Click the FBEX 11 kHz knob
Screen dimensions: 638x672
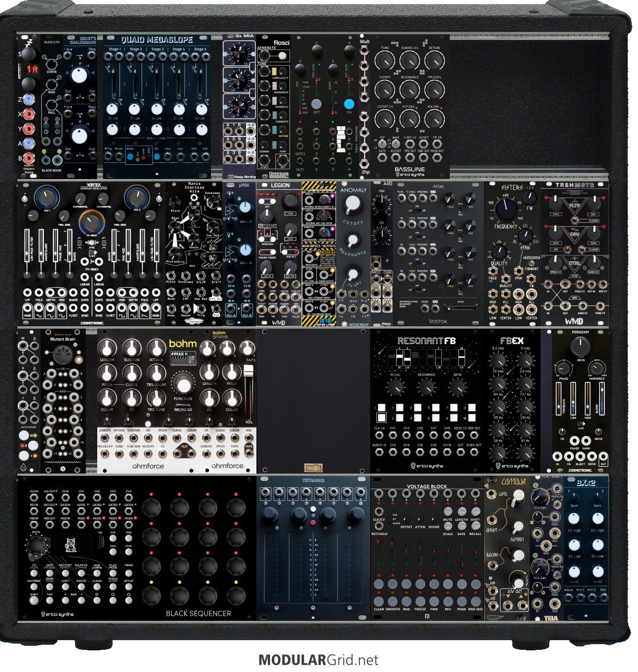coord(525,360)
